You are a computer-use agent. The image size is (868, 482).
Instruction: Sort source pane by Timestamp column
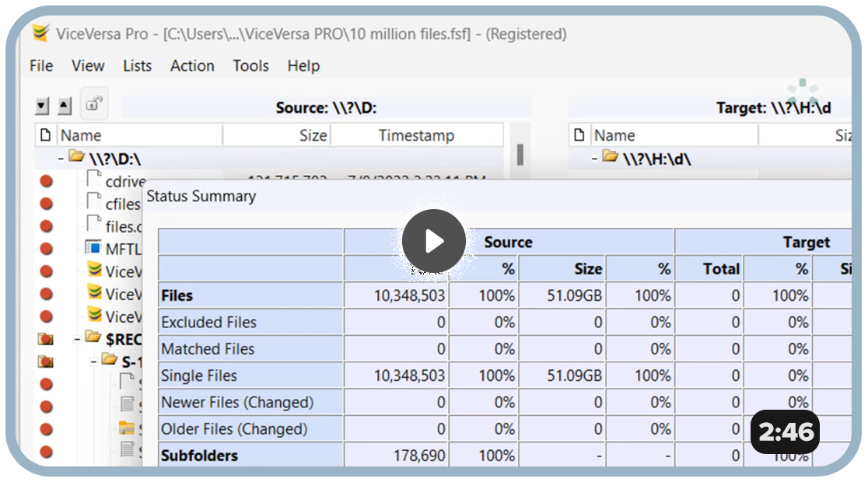click(416, 135)
